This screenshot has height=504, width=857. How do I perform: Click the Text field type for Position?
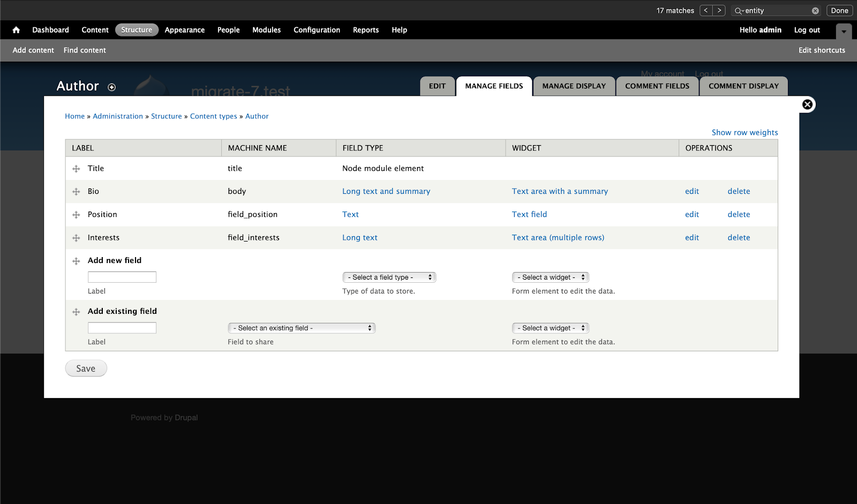pyautogui.click(x=350, y=214)
